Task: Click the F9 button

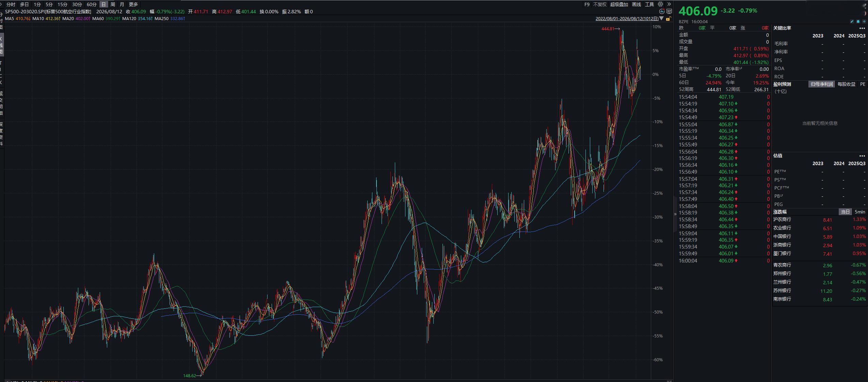Action: [587, 4]
